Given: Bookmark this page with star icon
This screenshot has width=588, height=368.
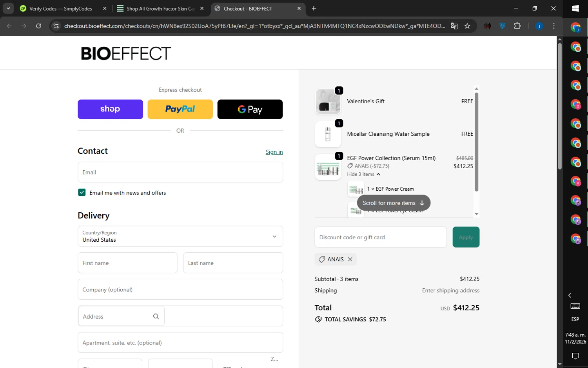Looking at the screenshot, I should click(x=467, y=26).
